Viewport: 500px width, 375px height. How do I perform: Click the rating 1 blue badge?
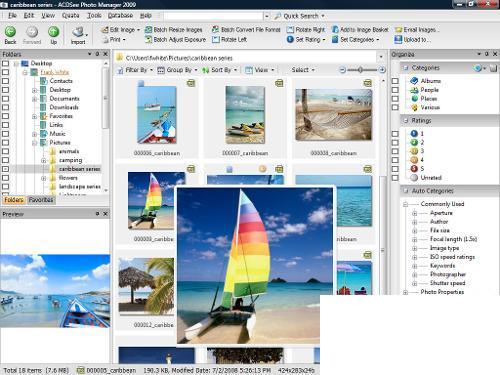[414, 133]
